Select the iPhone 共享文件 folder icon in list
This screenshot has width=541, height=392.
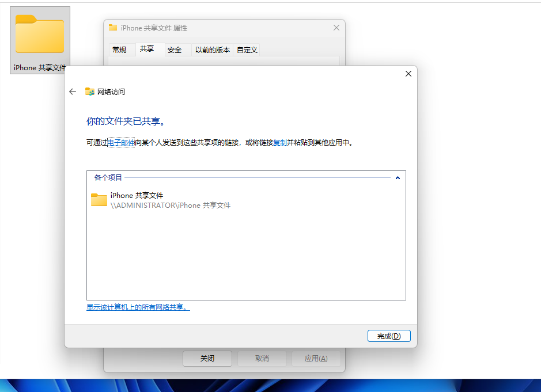99,200
